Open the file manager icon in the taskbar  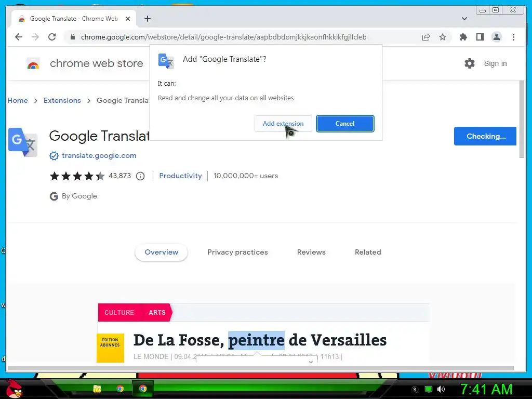[97, 389]
